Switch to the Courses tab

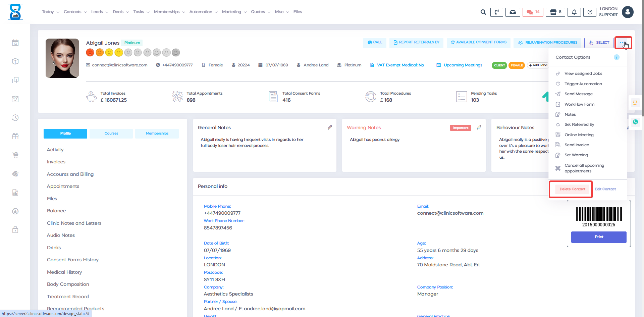click(x=111, y=134)
